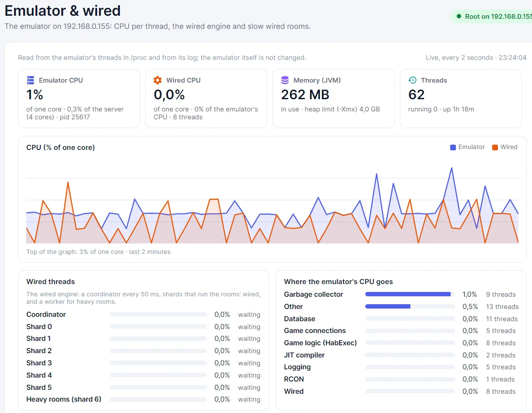Click the orange Wired legend swatch
Image resolution: width=532 pixels, height=413 pixels.
point(495,147)
